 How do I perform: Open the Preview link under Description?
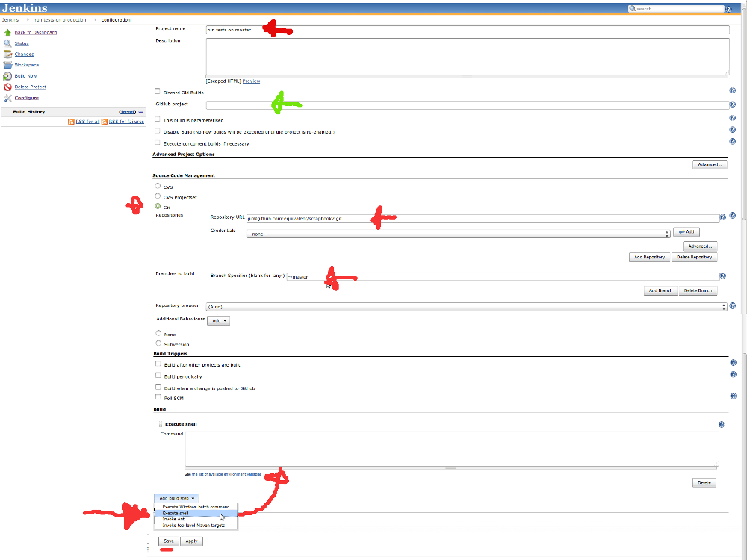(x=251, y=81)
